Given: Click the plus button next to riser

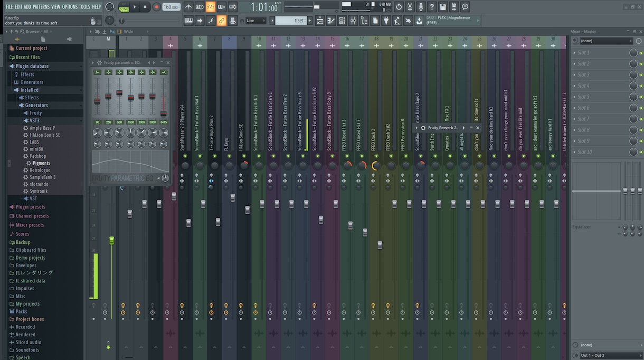Looking at the screenshot, I should pos(310,21).
